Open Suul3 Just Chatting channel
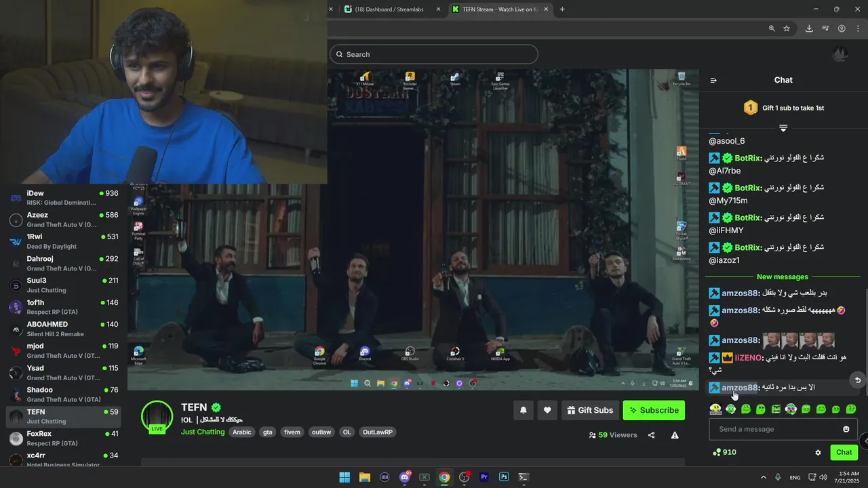This screenshot has height=488, width=868. point(64,285)
